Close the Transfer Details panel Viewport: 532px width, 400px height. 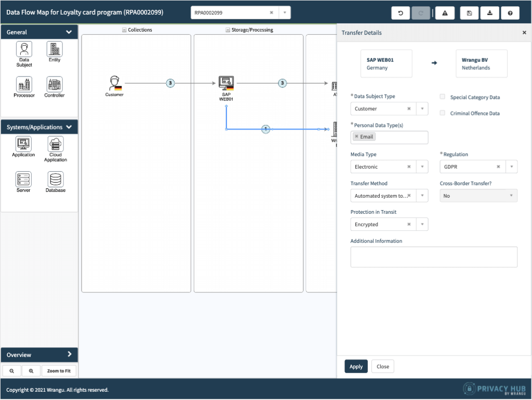point(524,33)
